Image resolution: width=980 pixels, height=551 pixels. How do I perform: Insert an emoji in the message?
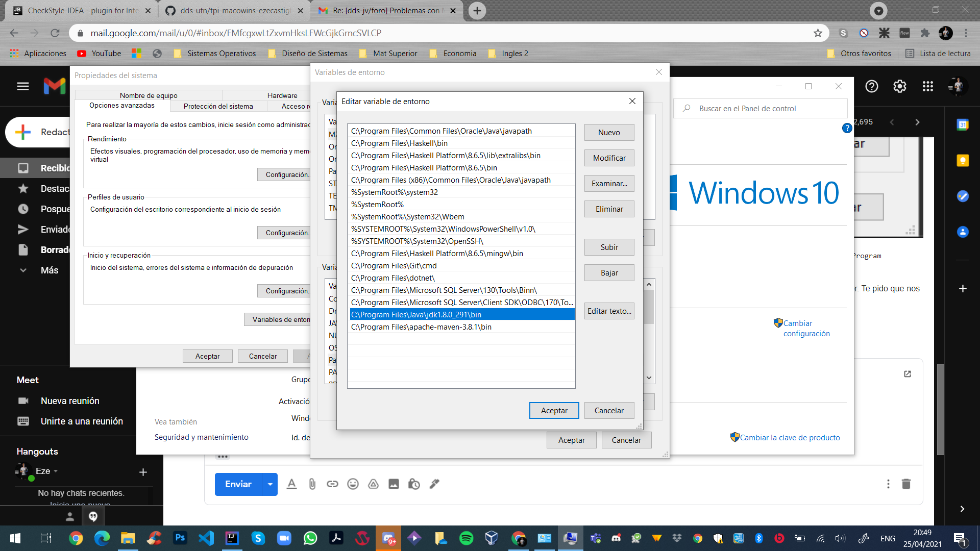coord(353,484)
